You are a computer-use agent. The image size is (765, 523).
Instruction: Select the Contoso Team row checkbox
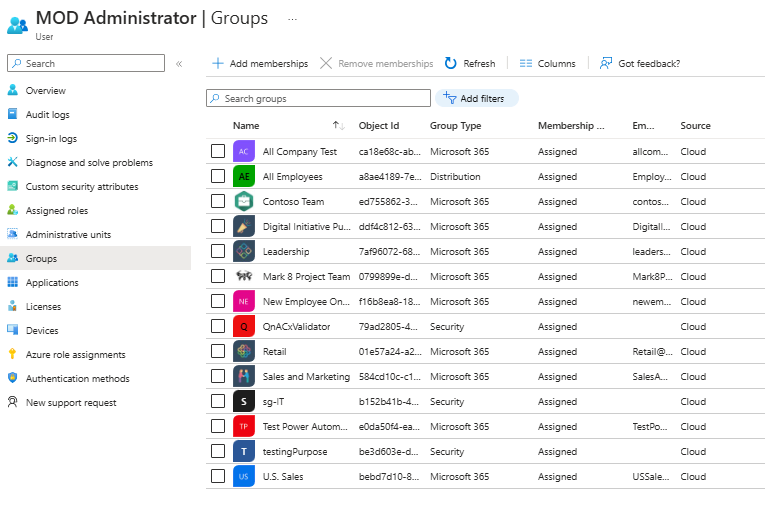[218, 201]
